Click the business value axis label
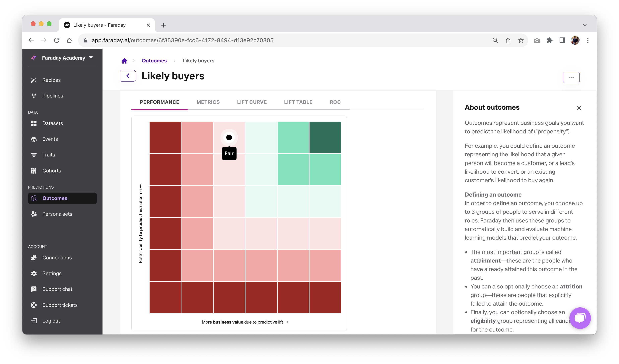Image resolution: width=619 pixels, height=364 pixels. [245, 322]
